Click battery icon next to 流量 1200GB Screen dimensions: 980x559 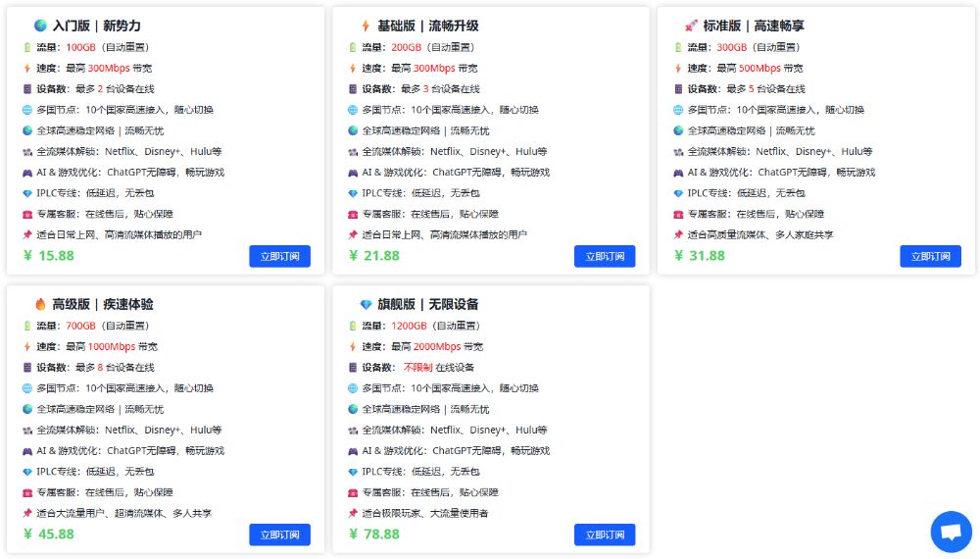[x=353, y=326]
